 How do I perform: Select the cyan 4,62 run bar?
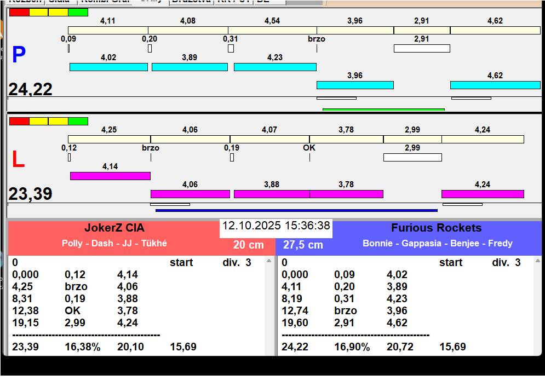[x=495, y=85]
